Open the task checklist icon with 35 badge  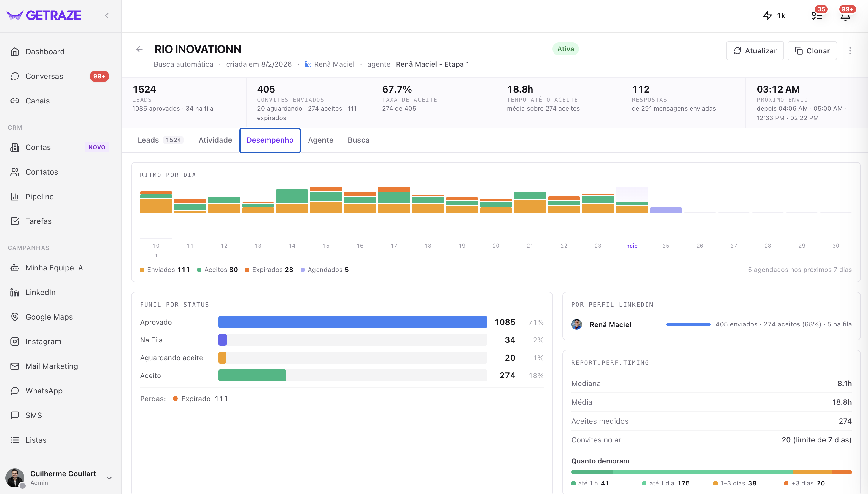coord(816,16)
